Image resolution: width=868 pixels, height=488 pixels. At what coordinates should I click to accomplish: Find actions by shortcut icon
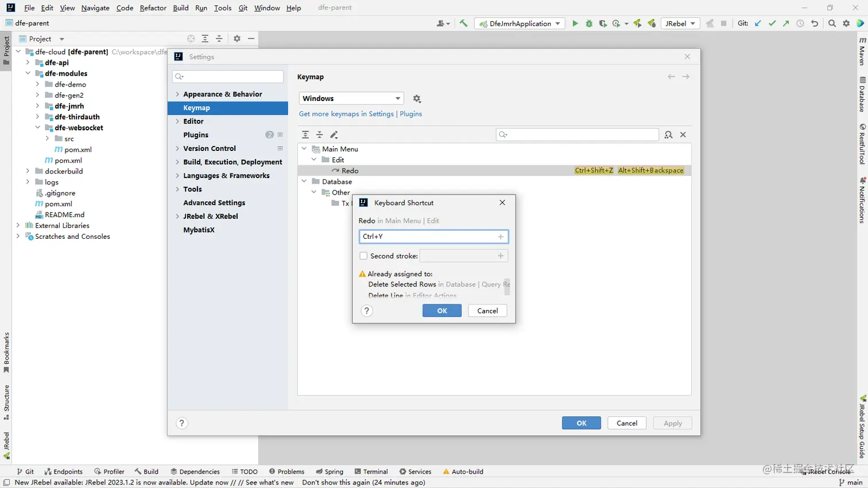(x=668, y=135)
